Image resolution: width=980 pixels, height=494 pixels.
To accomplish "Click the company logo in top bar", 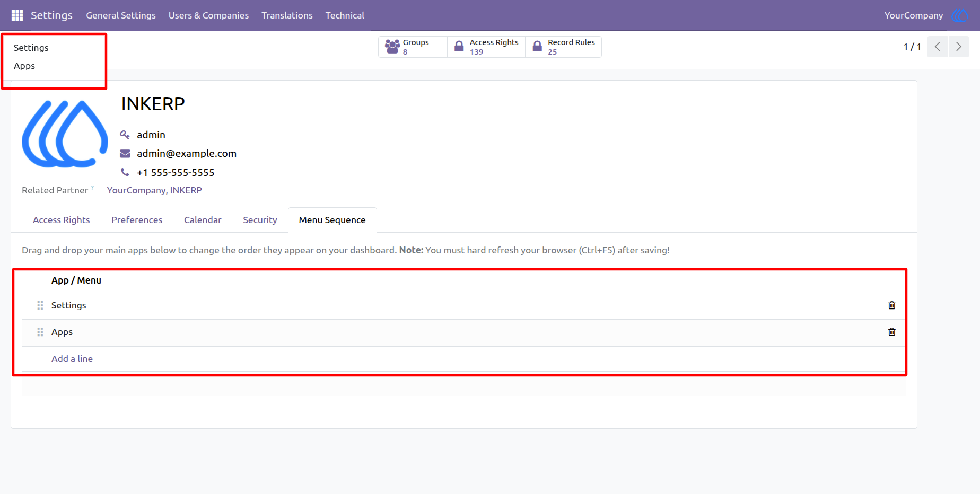I will pos(960,15).
